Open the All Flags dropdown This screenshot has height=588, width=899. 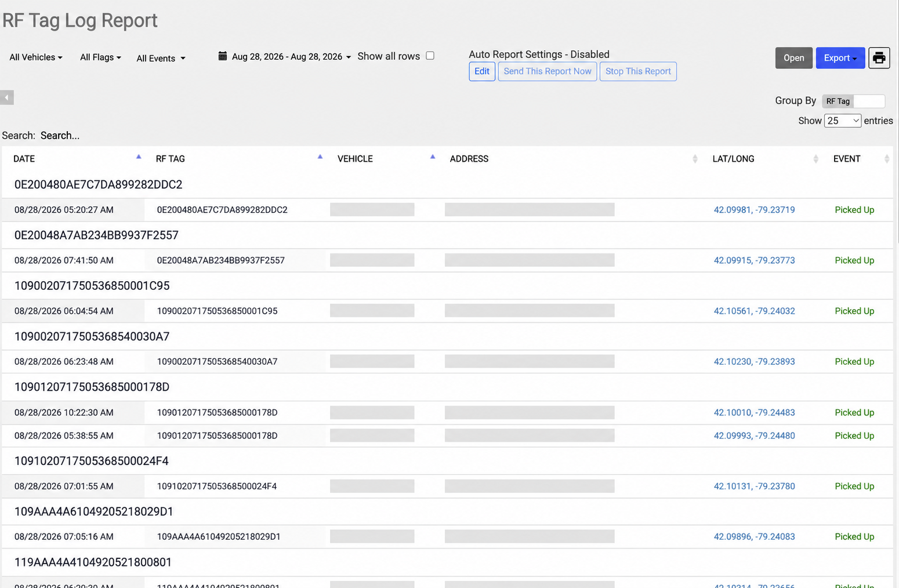[x=100, y=57]
